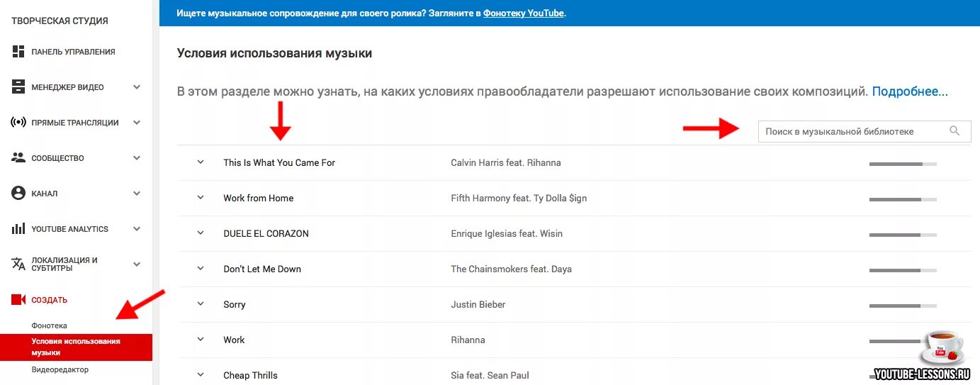Click the dashboard grid icon

(18, 52)
